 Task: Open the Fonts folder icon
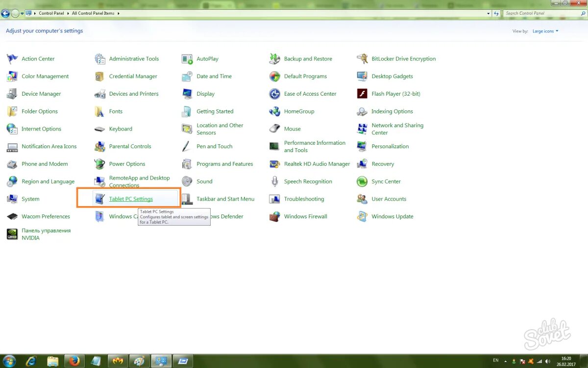100,111
